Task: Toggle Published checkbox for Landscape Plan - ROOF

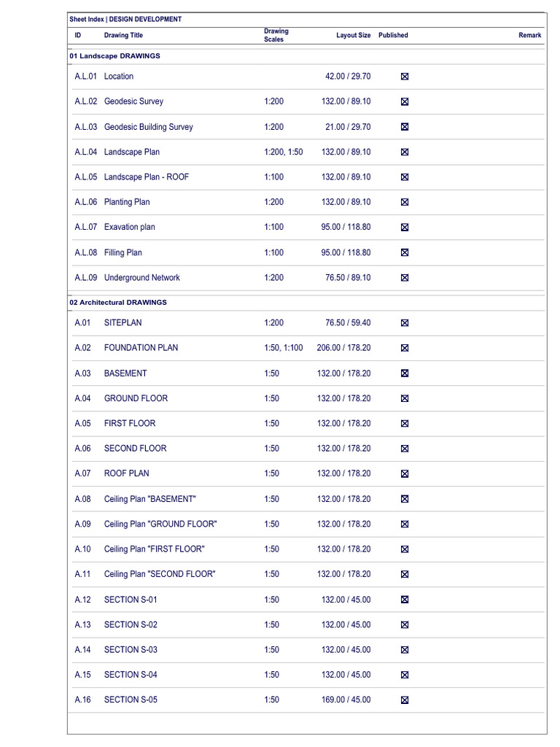Action: click(405, 177)
